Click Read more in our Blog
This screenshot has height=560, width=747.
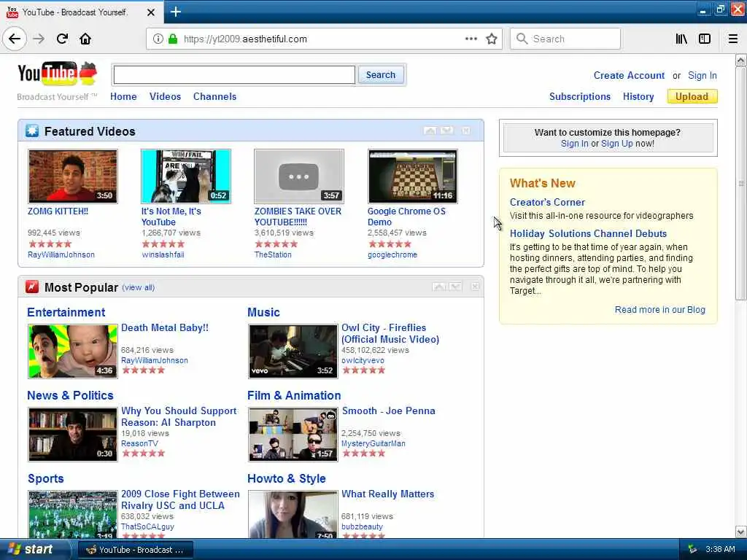click(x=659, y=309)
